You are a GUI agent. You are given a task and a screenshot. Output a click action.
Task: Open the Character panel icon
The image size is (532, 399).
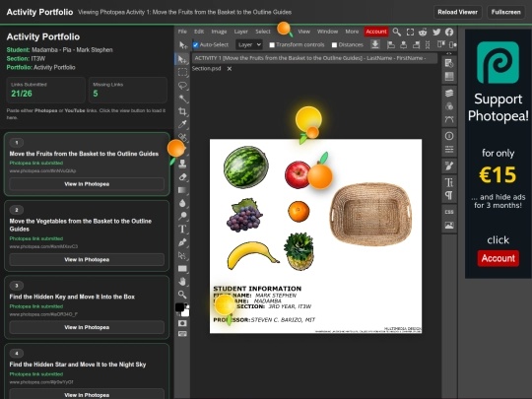(x=449, y=182)
